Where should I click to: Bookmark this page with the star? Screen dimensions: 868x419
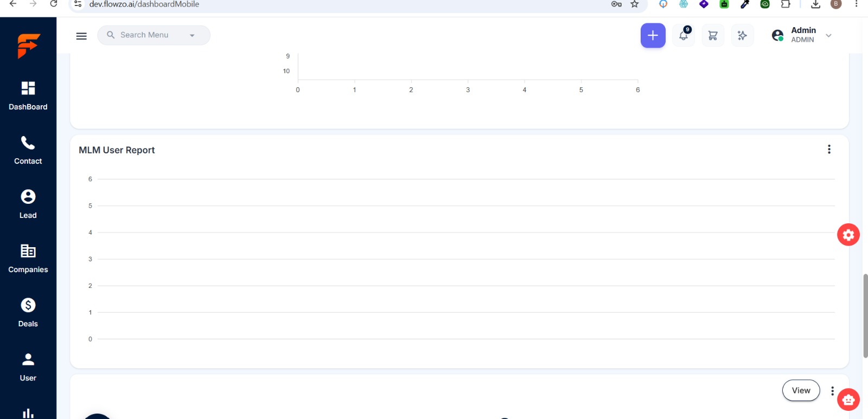coord(635,4)
